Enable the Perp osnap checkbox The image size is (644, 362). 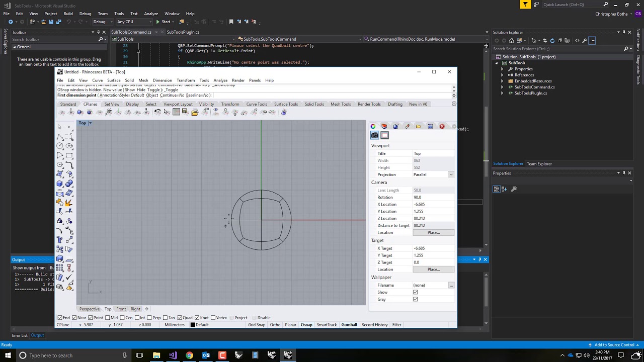(x=150, y=318)
